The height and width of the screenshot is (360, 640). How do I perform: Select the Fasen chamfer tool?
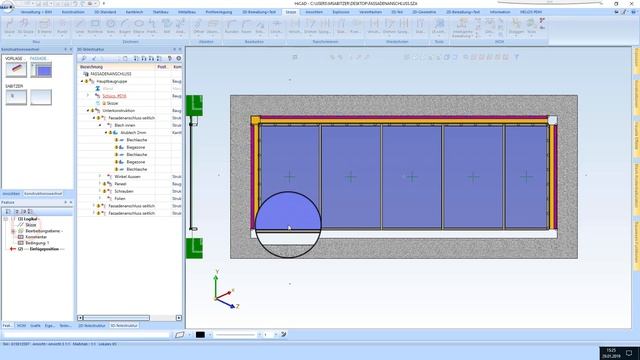pyautogui.click(x=246, y=27)
